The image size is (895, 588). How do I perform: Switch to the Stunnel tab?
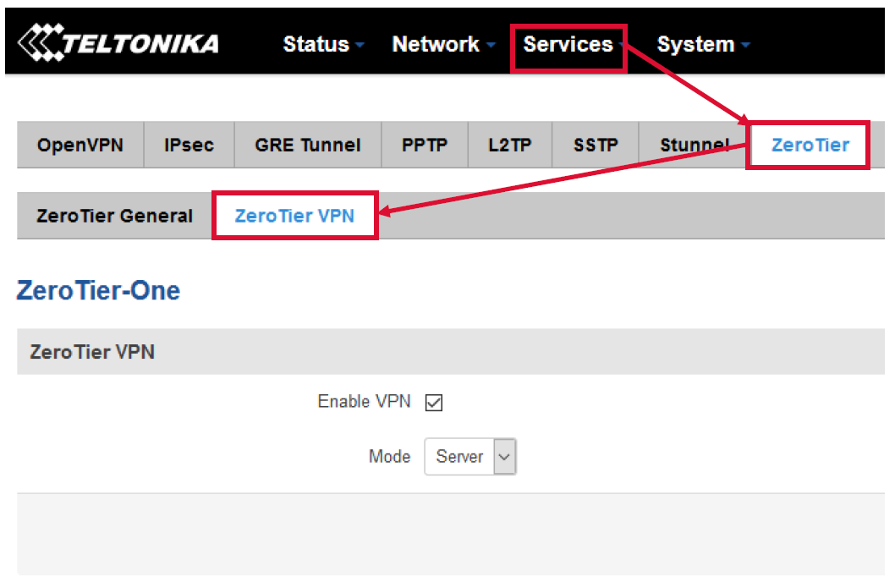[694, 145]
